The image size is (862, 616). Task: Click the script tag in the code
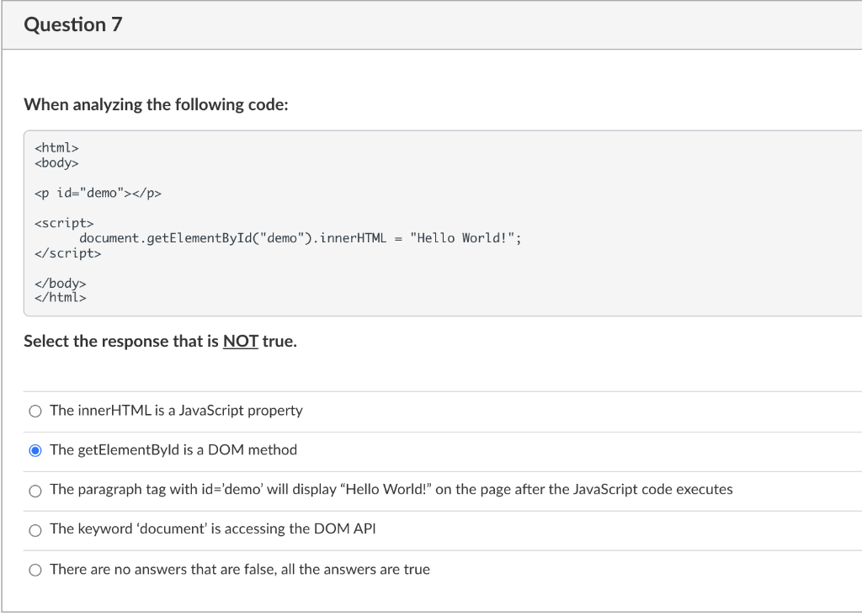tap(56, 223)
